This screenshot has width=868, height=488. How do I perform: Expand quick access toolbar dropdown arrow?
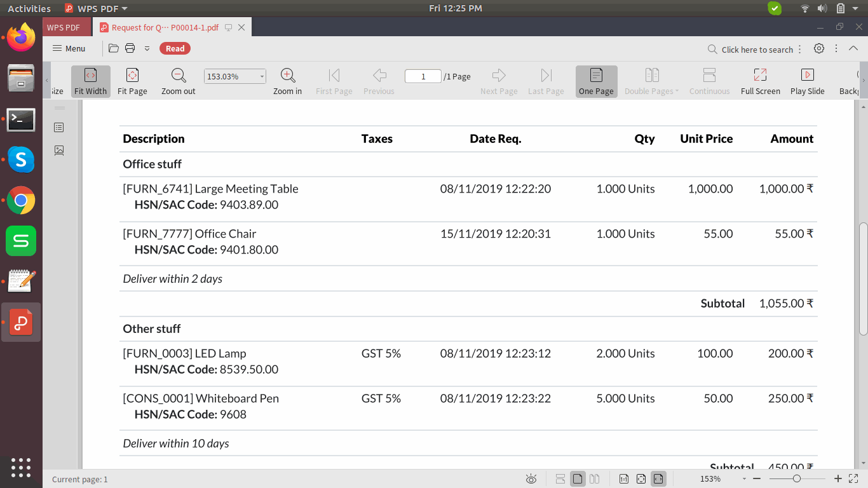click(147, 48)
